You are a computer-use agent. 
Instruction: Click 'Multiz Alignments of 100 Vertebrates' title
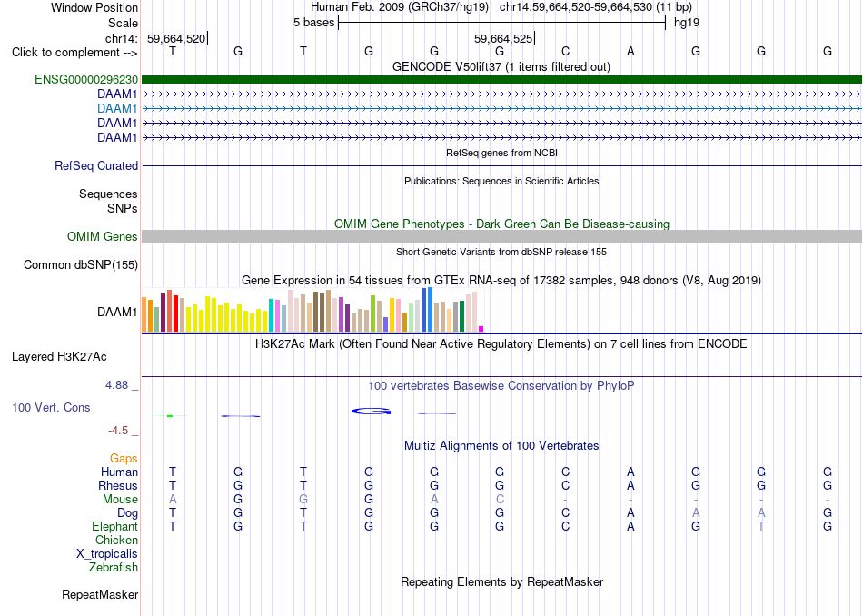pyautogui.click(x=501, y=446)
